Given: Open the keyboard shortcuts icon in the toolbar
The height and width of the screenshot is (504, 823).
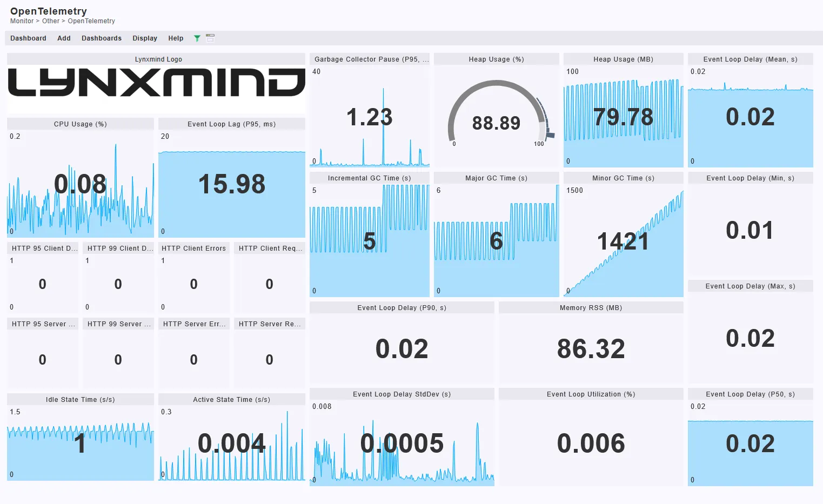Looking at the screenshot, I should click(x=210, y=38).
